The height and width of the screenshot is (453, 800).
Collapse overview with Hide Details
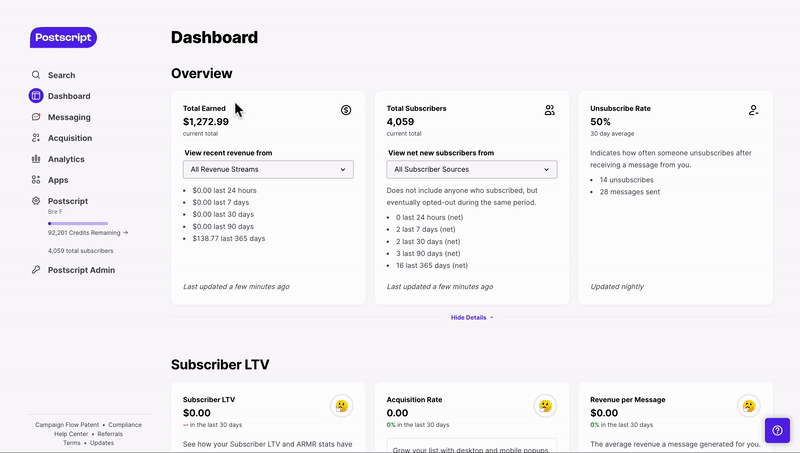click(471, 317)
